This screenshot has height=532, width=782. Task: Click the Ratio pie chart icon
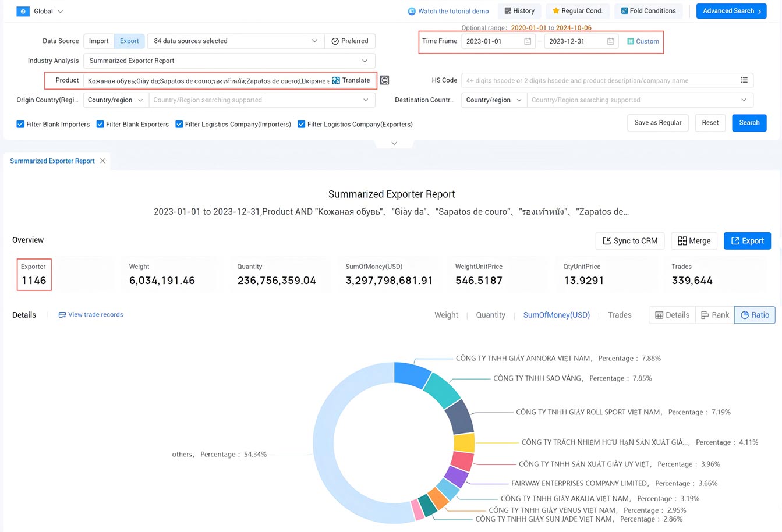tap(745, 315)
